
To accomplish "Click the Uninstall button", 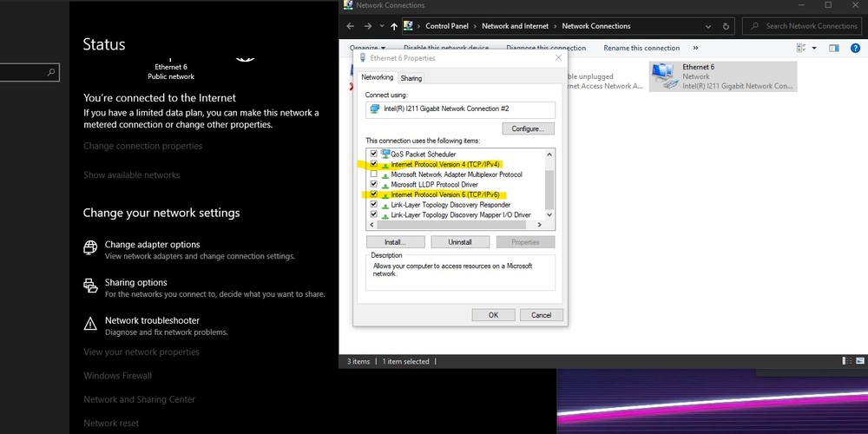I will (460, 242).
